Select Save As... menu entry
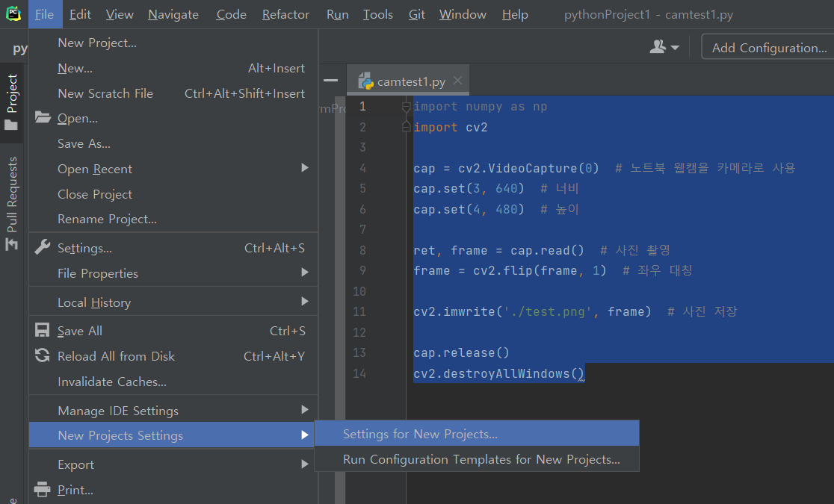Viewport: 834px width, 504px height. [173, 143]
